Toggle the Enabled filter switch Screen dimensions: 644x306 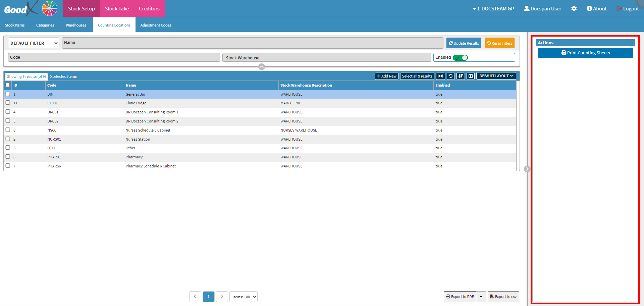point(460,58)
